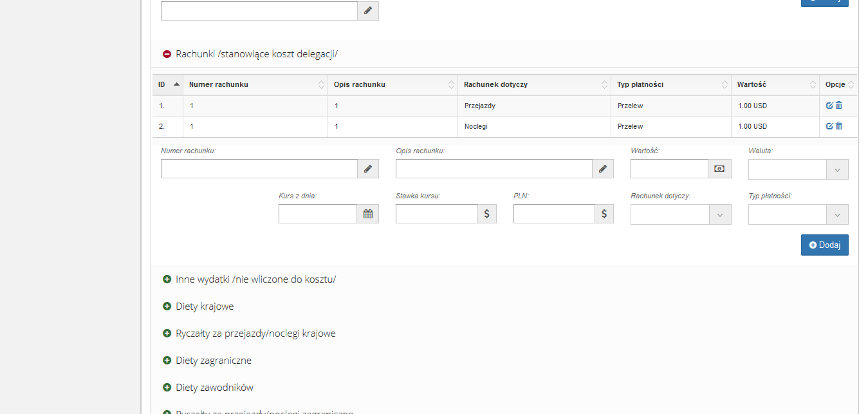Viewport: 868px width, 414px height.
Task: Edit the Przejazdy row entry
Action: pos(829,106)
